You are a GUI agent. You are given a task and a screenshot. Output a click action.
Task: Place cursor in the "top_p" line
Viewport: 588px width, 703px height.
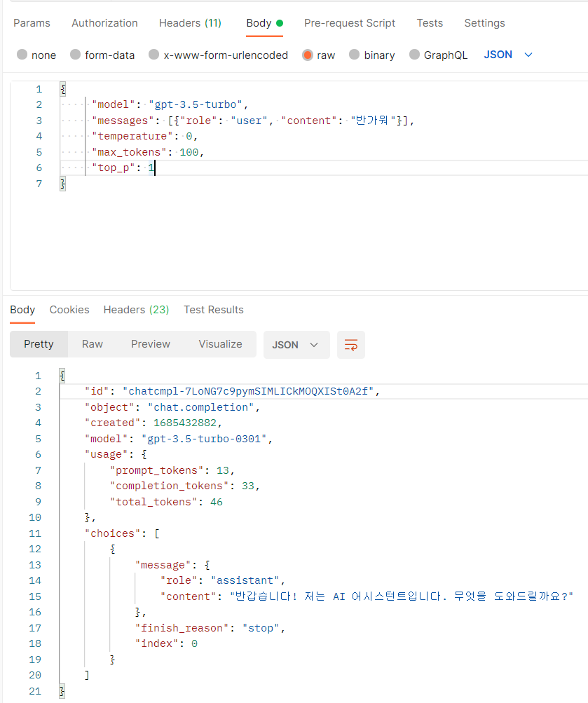tap(324, 168)
